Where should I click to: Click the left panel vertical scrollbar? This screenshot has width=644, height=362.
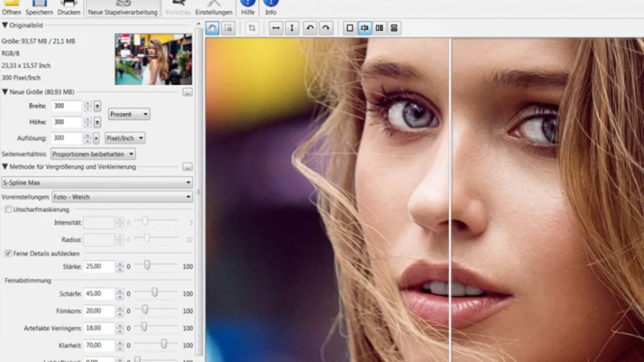pyautogui.click(x=198, y=192)
